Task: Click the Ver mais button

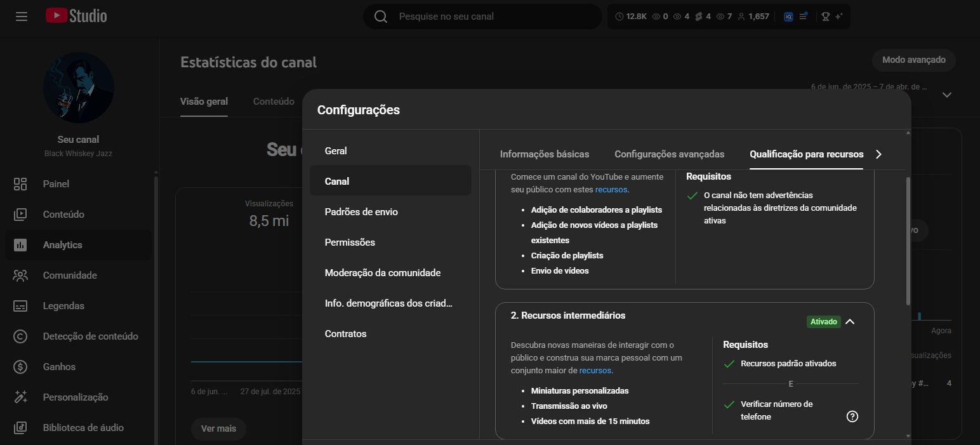Action: click(218, 428)
